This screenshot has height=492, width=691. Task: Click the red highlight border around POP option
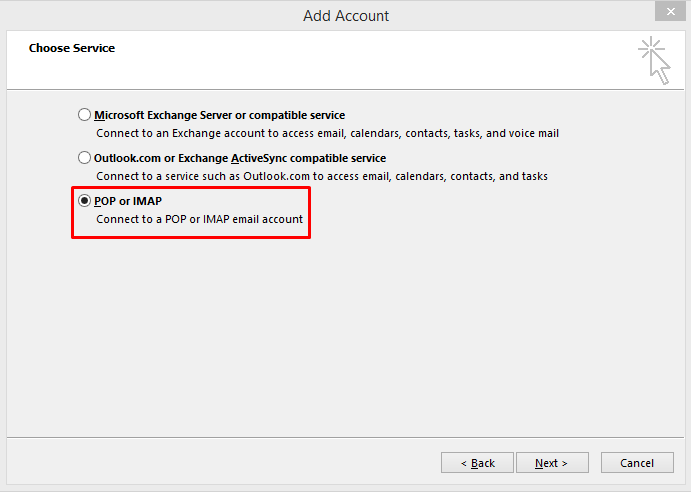(191, 188)
